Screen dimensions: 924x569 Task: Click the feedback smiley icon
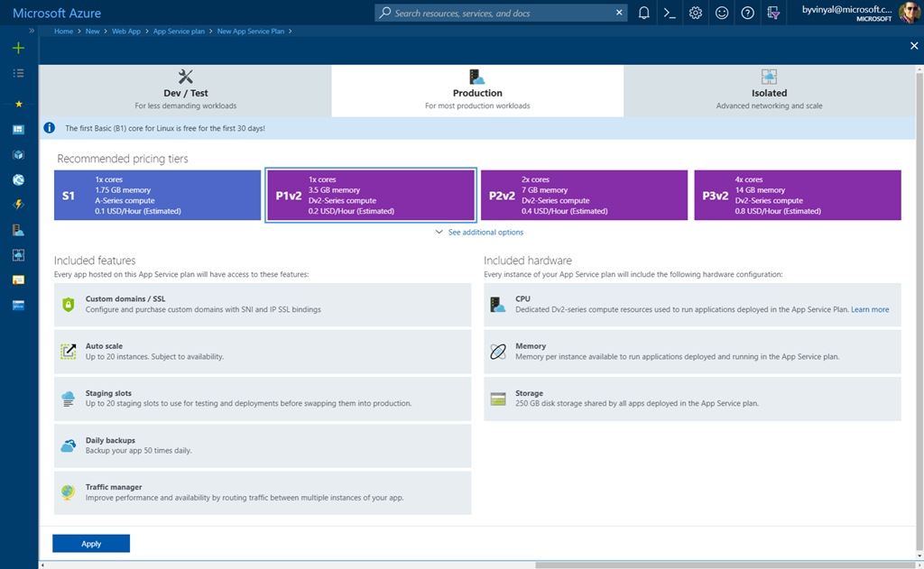(x=722, y=13)
